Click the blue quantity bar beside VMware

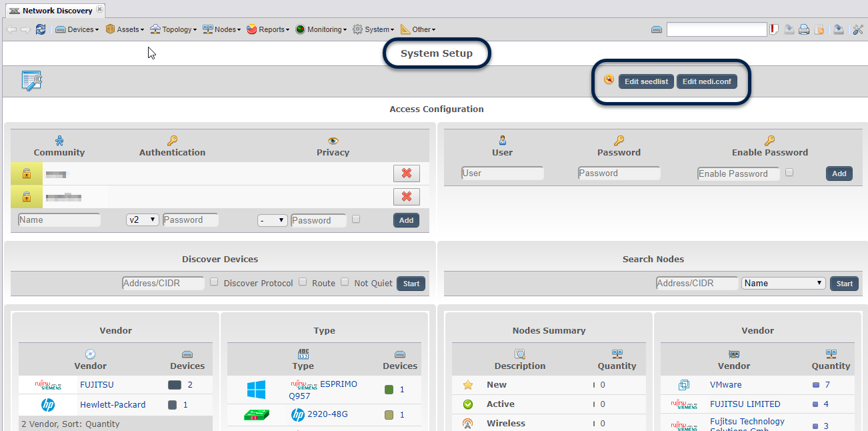(x=815, y=385)
